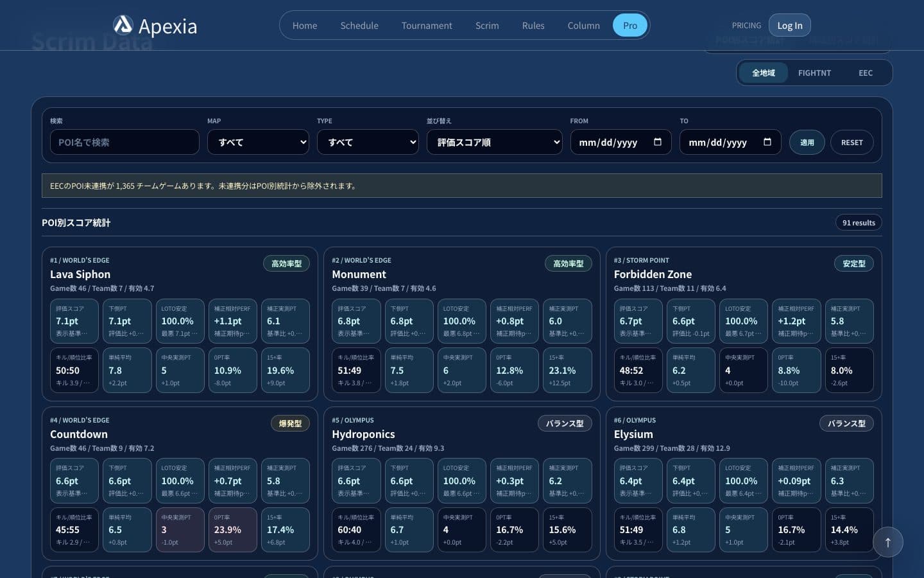Click the RESET button
This screenshot has width=924, height=578.
[x=852, y=143]
